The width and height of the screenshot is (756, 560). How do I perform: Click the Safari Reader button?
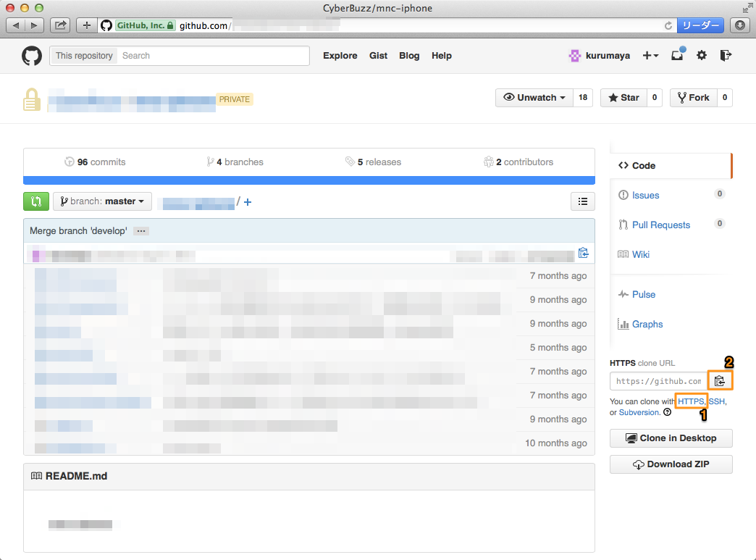pyautogui.click(x=700, y=25)
